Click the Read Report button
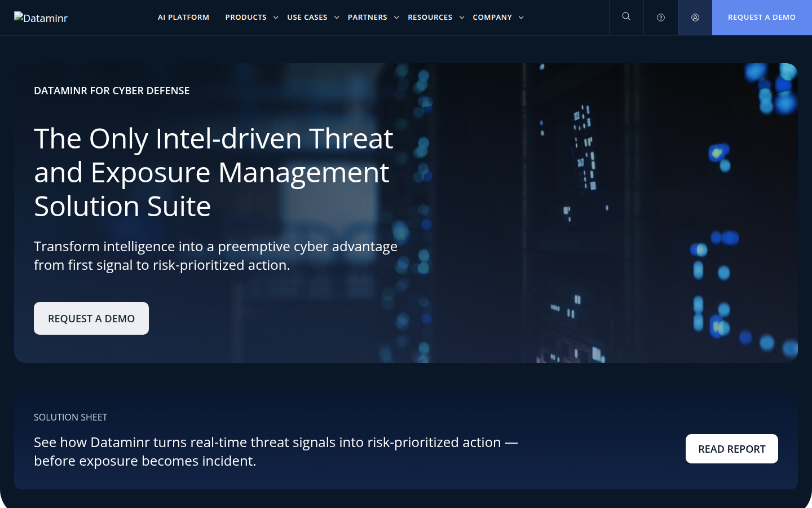 click(x=732, y=449)
